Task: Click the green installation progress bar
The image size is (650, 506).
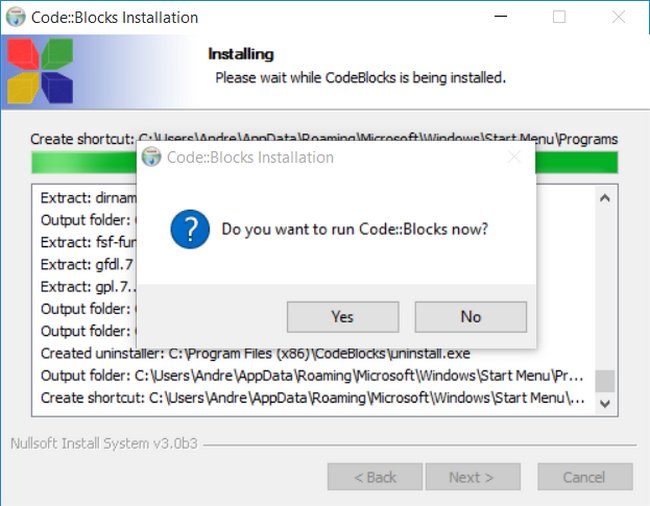Action: 325,162
